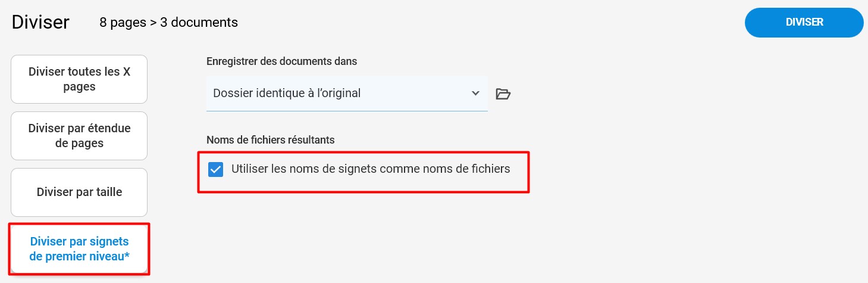Click 'Noms de fichiers résultants' label
Image resolution: width=868 pixels, height=283 pixels.
[x=271, y=140]
